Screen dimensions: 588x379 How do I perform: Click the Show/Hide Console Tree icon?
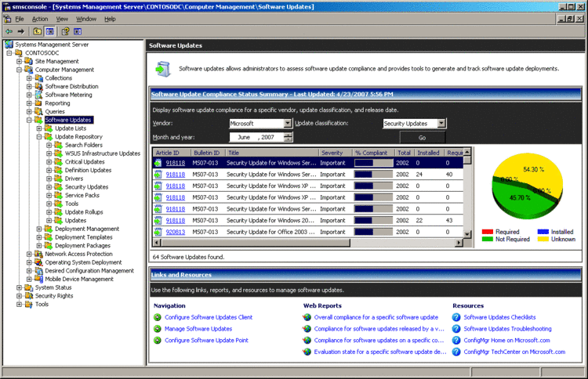(x=49, y=31)
